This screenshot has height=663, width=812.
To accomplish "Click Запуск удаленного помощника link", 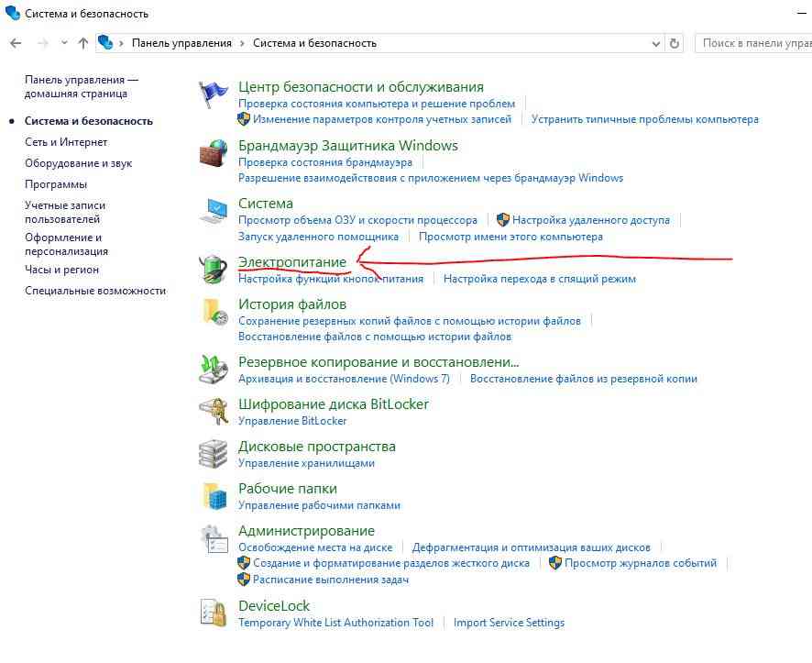I will coord(318,237).
